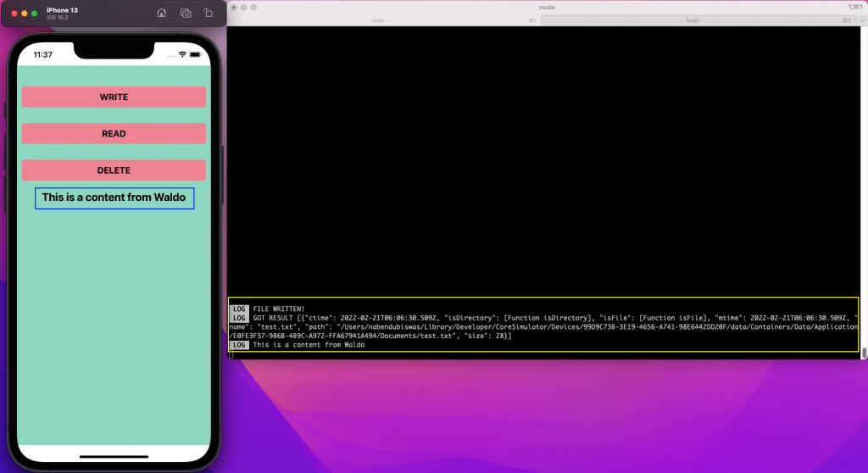Viewport: 868px width, 473px height.
Task: Click the 'FILE WRITTEN!' log line
Action: pos(278,309)
